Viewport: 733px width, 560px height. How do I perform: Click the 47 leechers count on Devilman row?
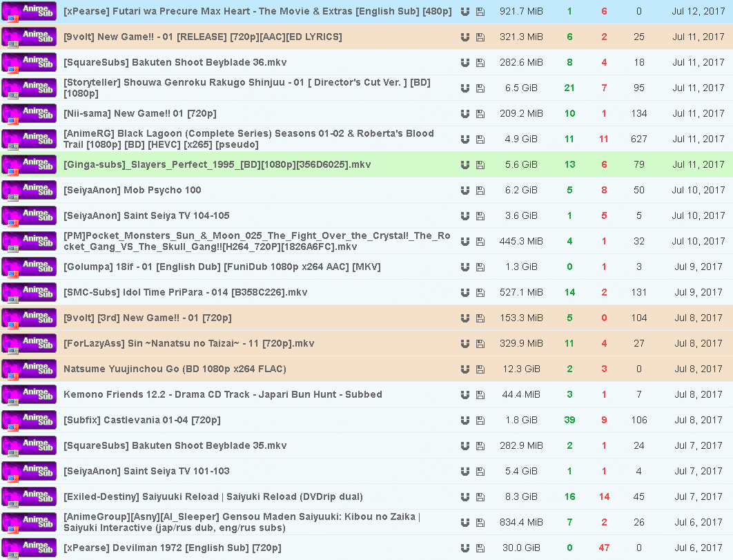pyautogui.click(x=604, y=548)
